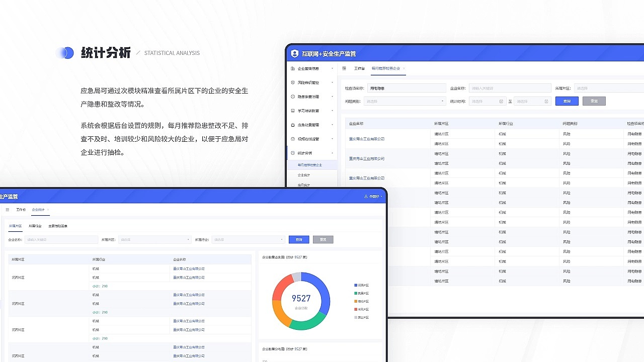Expand the 学习培训教育 menu arrow
This screenshot has height=362, width=644.
(332, 111)
